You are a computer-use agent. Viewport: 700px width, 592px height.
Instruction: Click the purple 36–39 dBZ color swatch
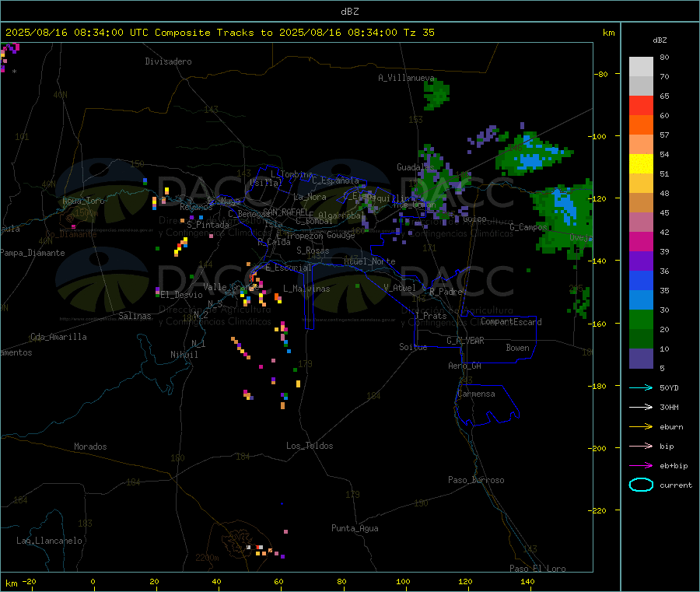point(641,261)
